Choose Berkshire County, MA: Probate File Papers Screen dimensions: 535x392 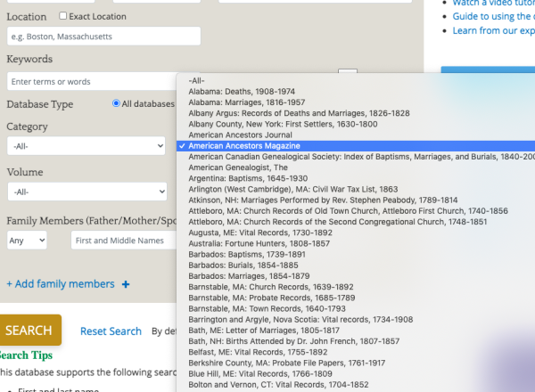click(x=356, y=363)
